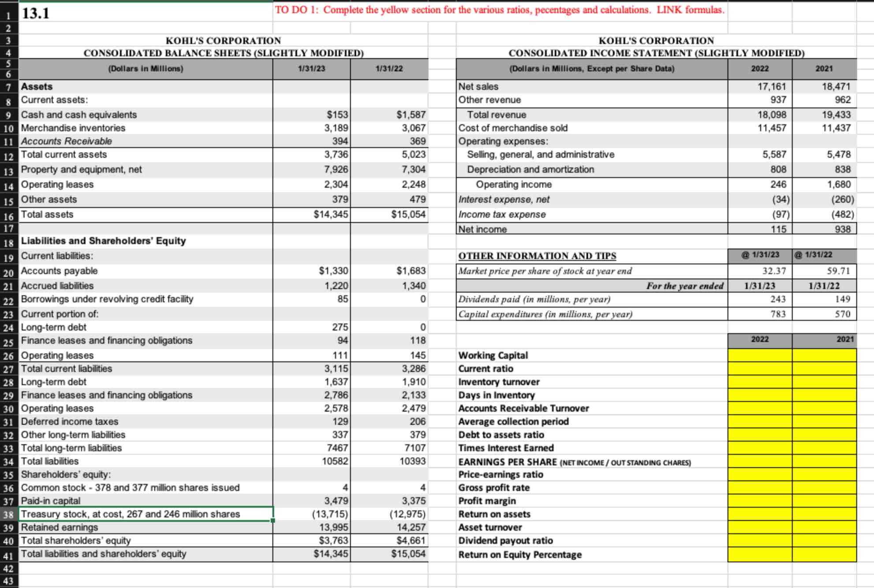Click the Inventory turnover 2022 yellow cell
The height and width of the screenshot is (588, 874).
(759, 382)
